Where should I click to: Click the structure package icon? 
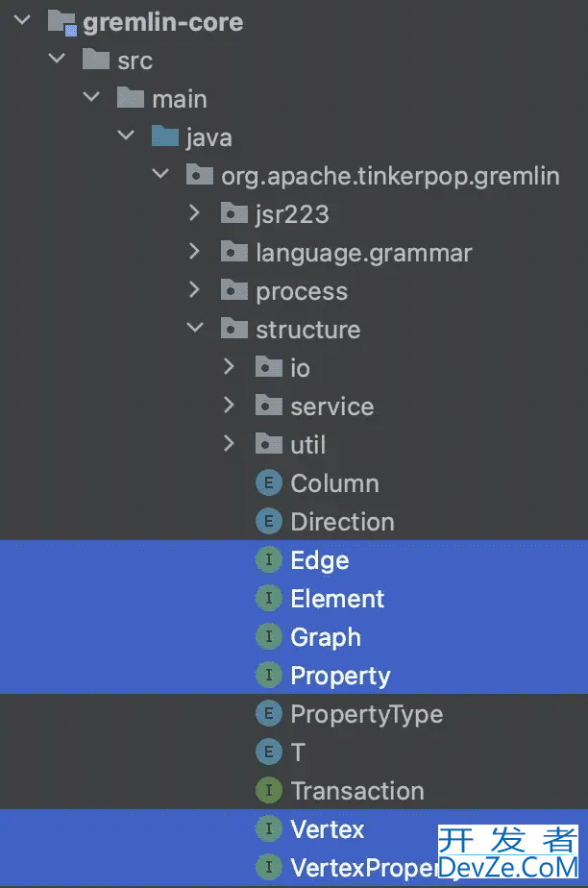tap(234, 329)
